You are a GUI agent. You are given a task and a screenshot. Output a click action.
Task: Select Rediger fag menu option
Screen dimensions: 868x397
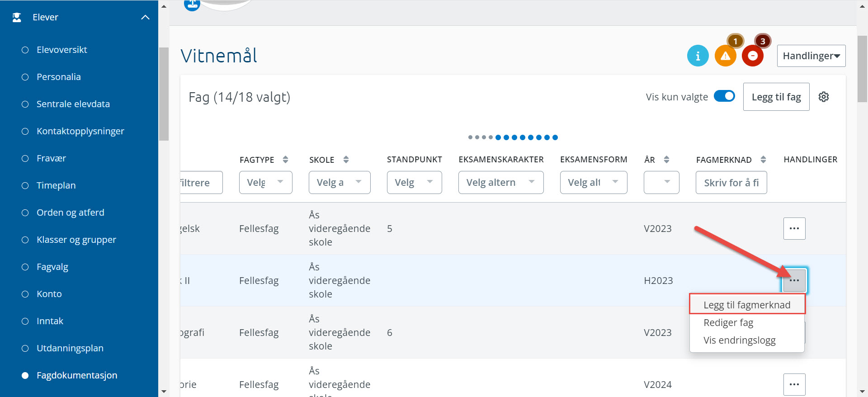(x=728, y=323)
